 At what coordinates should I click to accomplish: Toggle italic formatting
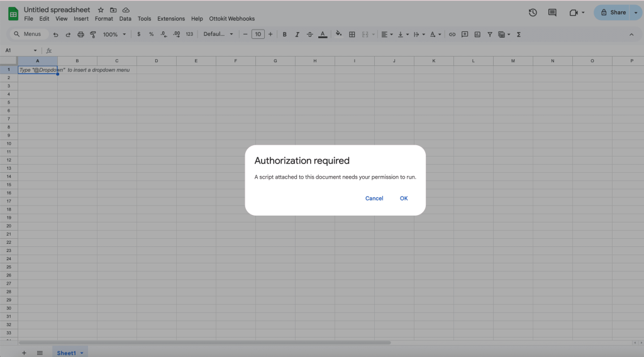click(297, 35)
